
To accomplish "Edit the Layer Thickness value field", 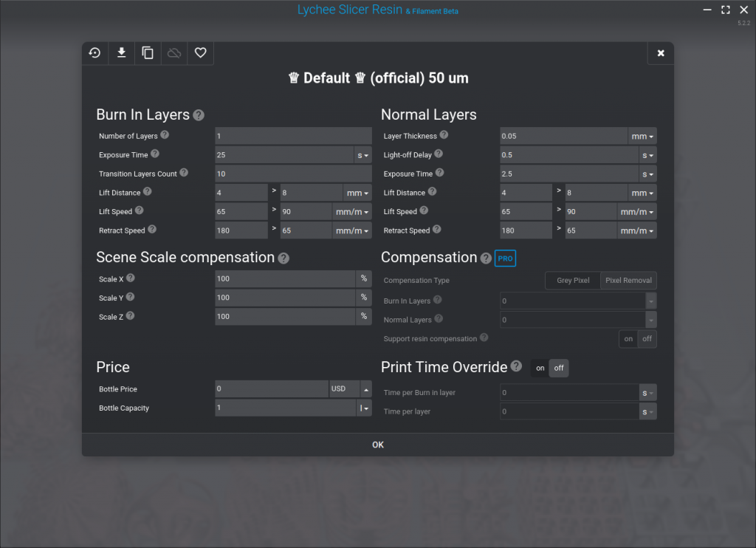I will pos(563,137).
